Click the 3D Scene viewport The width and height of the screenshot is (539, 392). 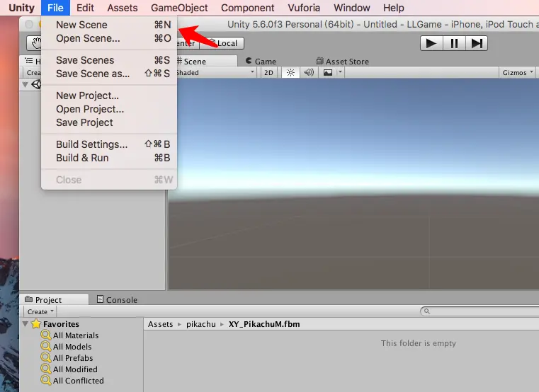point(353,184)
